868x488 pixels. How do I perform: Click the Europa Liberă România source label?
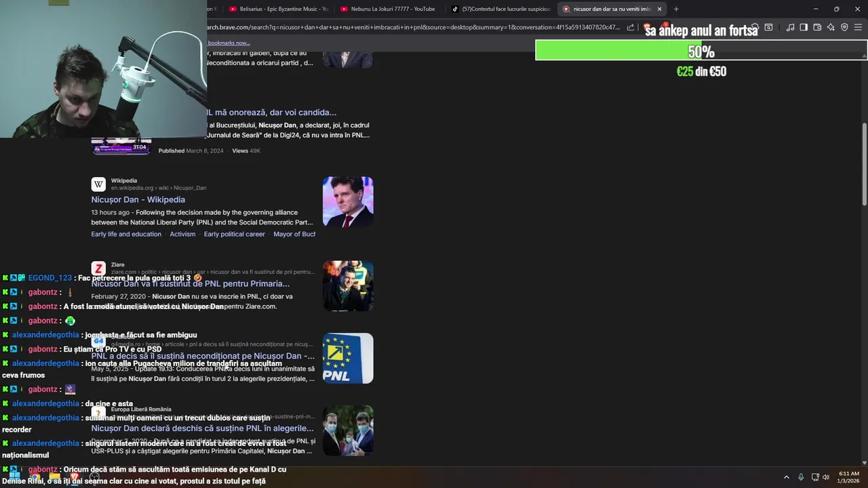pyautogui.click(x=141, y=409)
